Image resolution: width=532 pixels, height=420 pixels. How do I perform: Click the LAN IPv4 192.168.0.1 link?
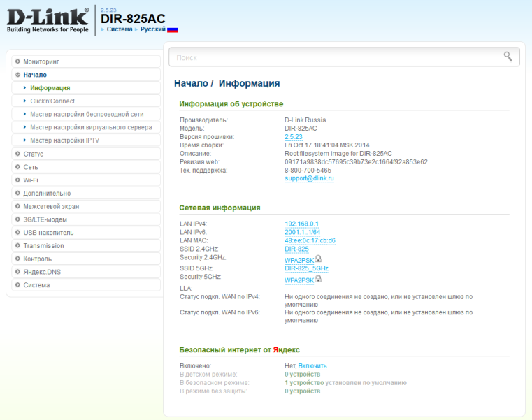(301, 224)
